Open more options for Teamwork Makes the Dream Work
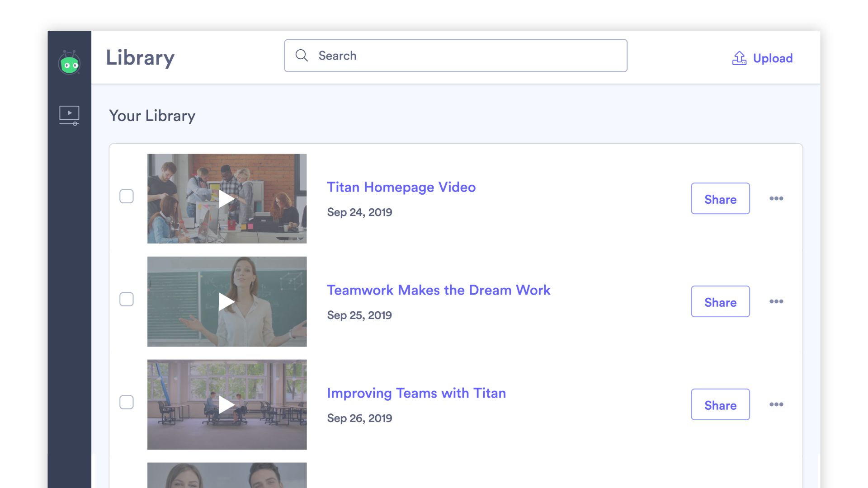Viewport: 868px width, 488px height. tap(776, 301)
